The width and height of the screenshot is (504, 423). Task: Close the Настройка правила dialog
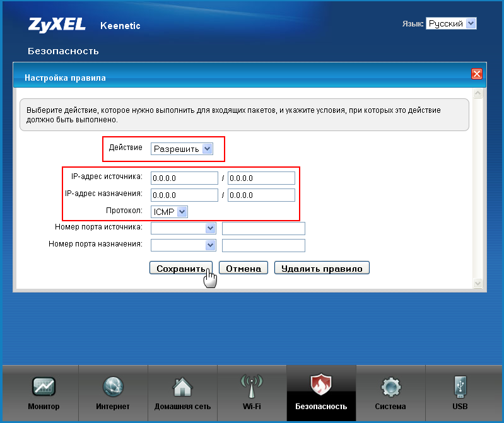coord(476,74)
